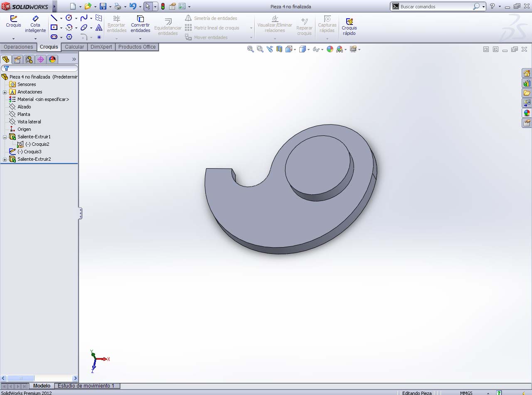The image size is (532, 395).
Task: Select the Polygon sketch tool
Action: 69,37
